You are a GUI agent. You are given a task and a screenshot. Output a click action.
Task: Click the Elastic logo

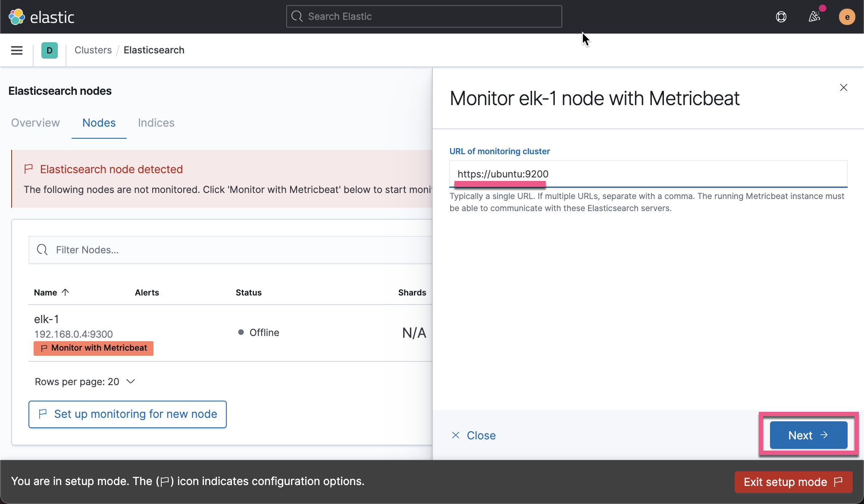click(x=41, y=16)
